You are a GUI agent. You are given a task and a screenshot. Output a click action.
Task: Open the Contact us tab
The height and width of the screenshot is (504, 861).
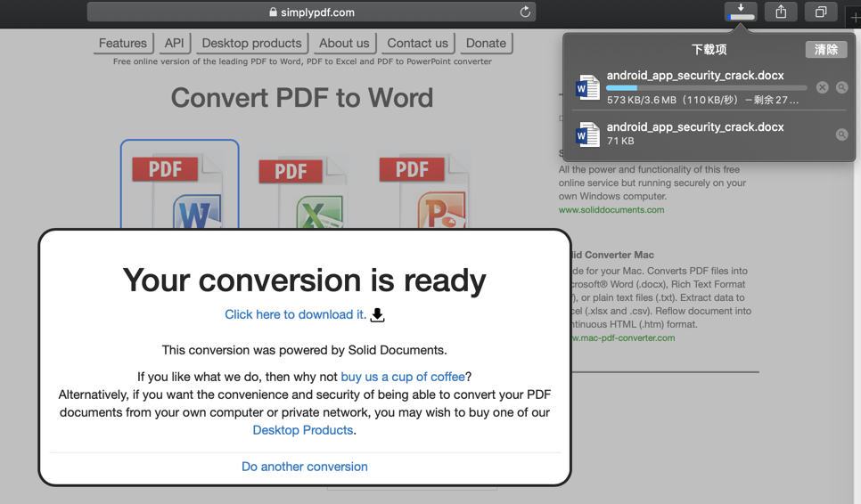[x=417, y=44]
